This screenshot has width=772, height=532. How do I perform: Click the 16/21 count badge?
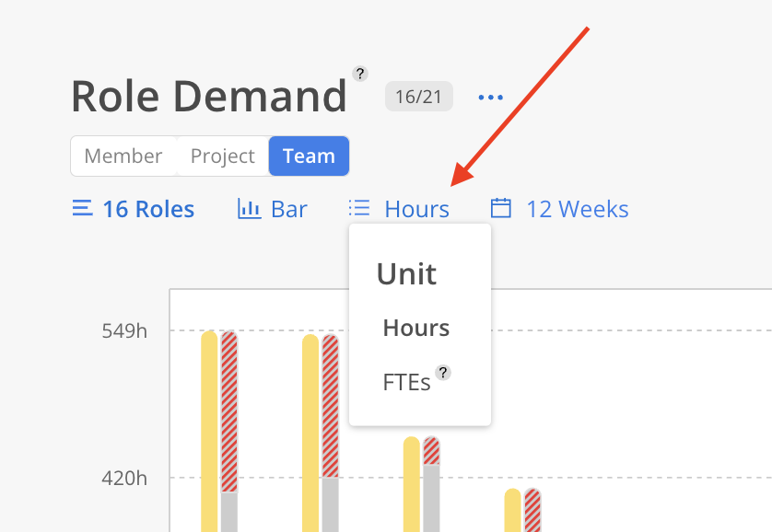418,97
